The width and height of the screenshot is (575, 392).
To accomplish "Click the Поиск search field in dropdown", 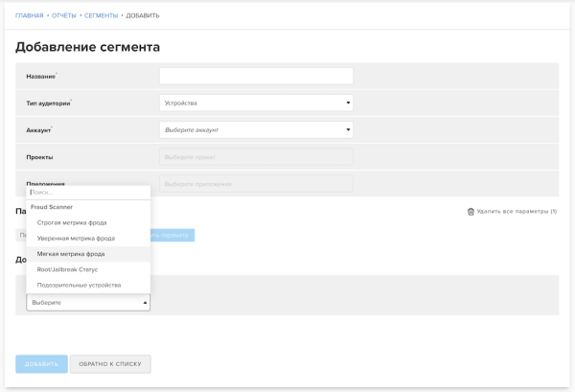I will (x=88, y=193).
